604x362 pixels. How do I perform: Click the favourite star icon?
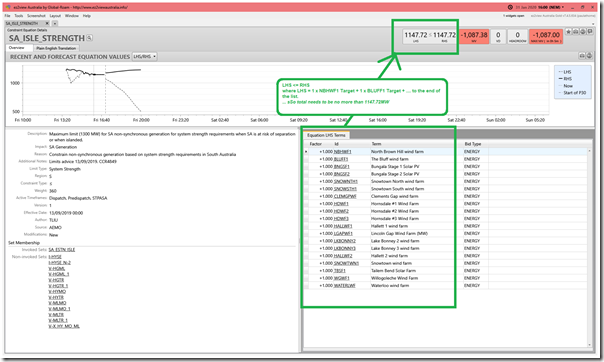click(569, 32)
